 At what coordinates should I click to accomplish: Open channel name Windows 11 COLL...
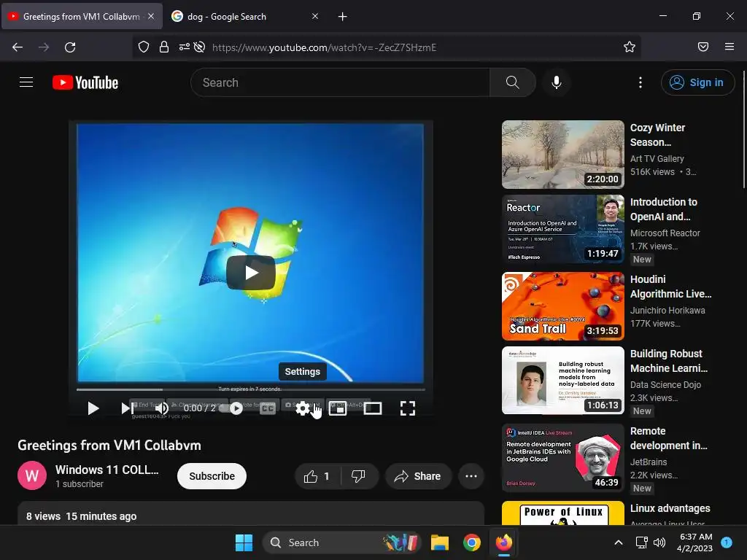coord(107,470)
